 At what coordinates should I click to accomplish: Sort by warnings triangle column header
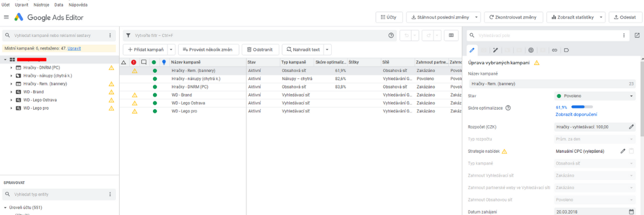click(x=124, y=62)
